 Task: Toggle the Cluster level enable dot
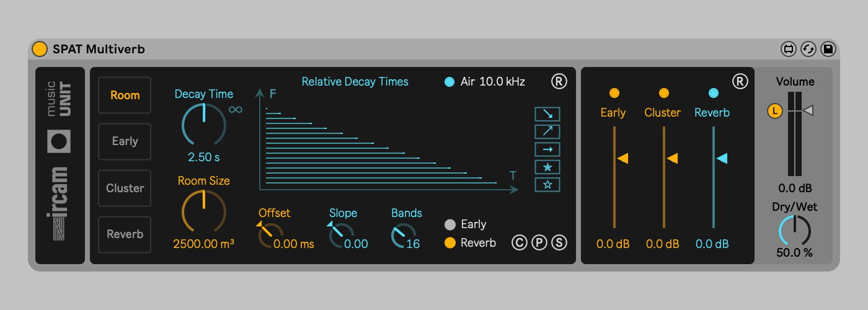(x=663, y=93)
